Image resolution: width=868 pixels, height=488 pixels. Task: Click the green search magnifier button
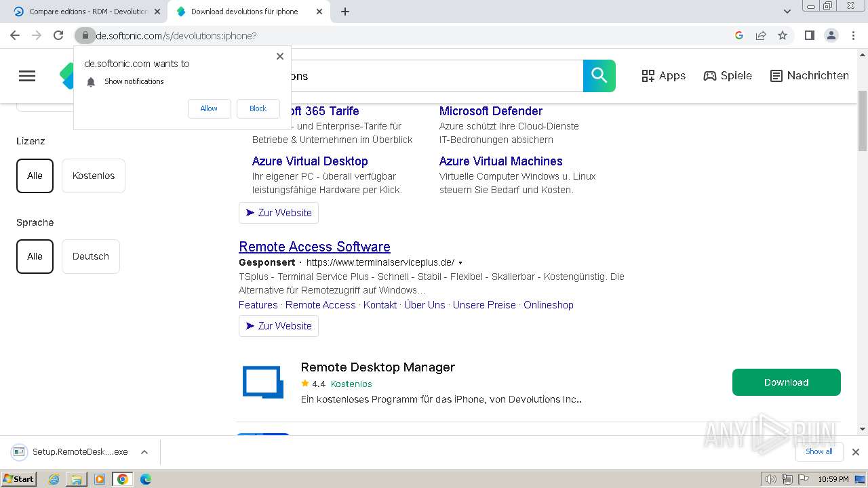pyautogui.click(x=599, y=76)
